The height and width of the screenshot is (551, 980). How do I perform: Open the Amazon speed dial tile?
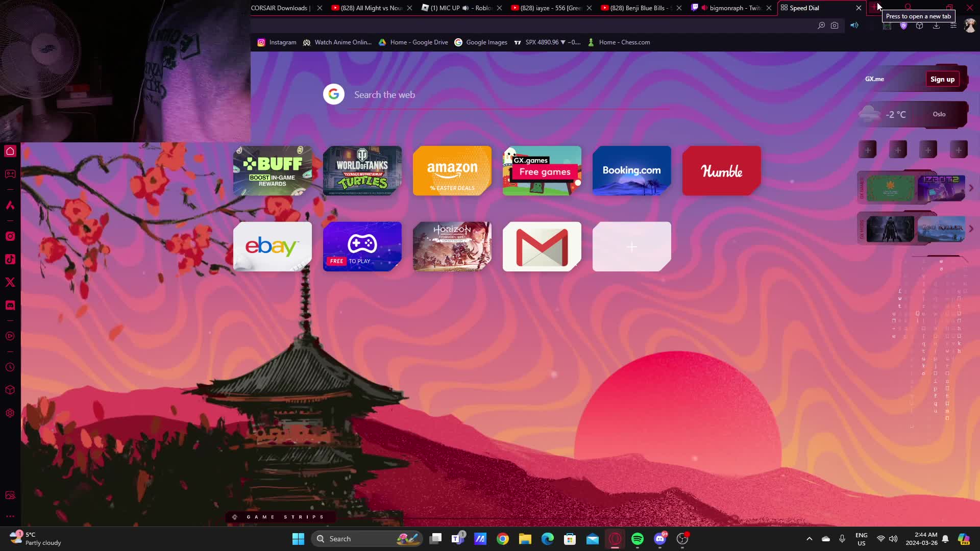click(452, 170)
